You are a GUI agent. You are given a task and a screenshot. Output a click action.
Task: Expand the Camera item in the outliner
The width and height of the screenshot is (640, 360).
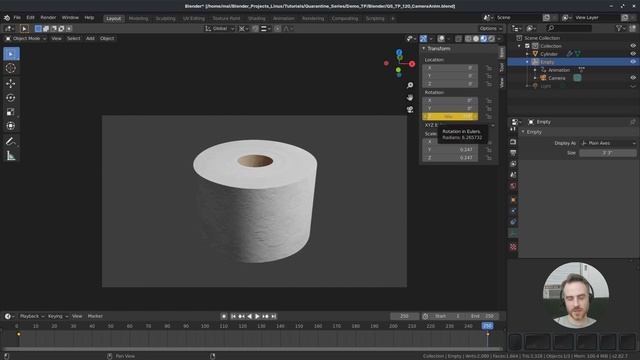[536, 78]
